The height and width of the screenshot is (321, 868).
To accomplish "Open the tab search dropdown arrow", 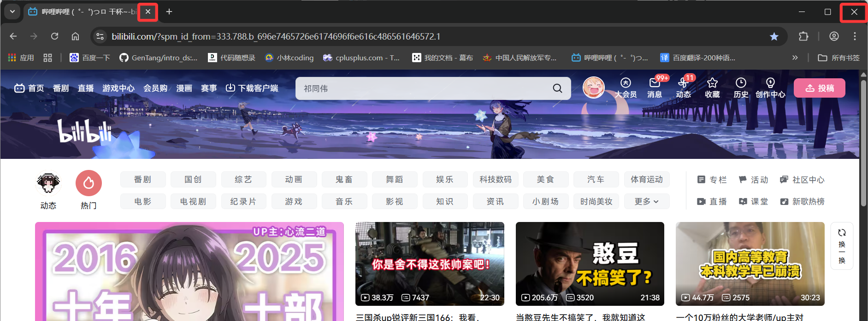I will [x=12, y=12].
